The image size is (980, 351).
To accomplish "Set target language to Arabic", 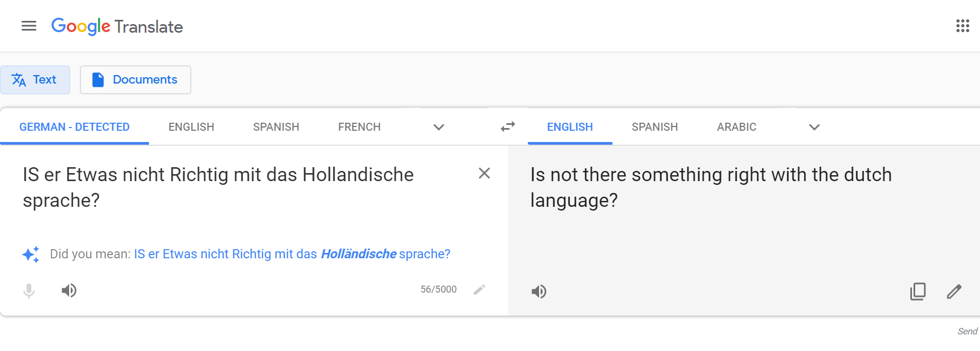I will click(737, 127).
